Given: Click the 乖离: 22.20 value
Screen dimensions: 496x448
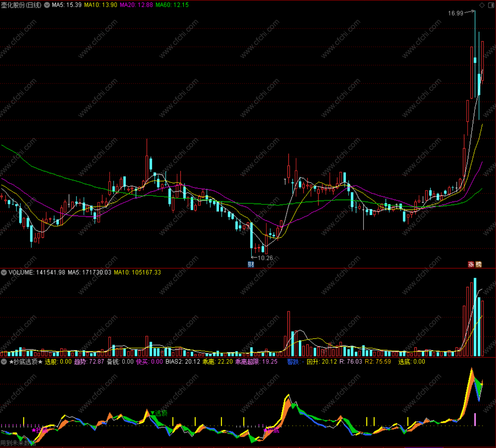Looking at the screenshot, I should tap(218, 362).
